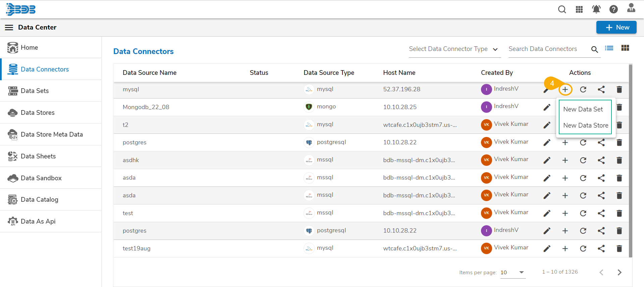644x287 pixels.
Task: Edit the Mongodb_22_08 connector with pencil icon
Action: 547,107
